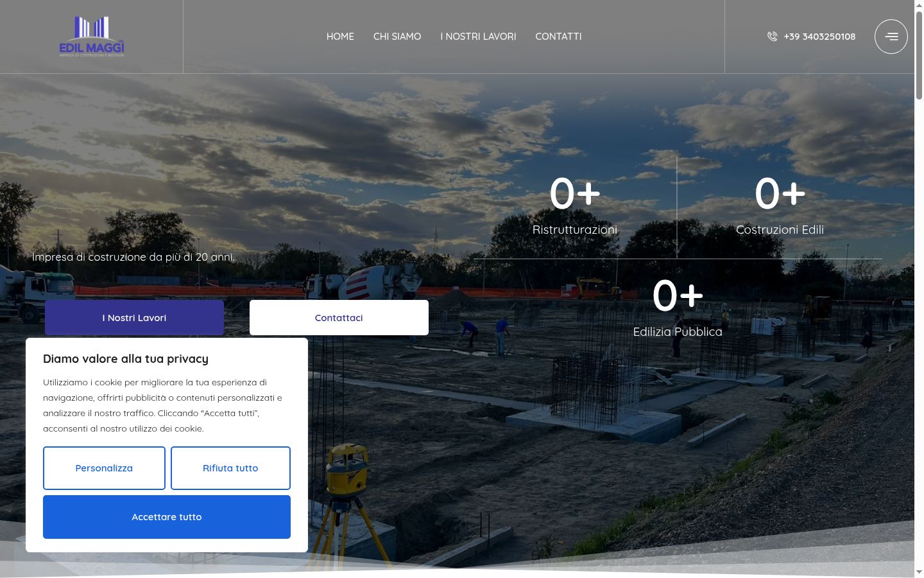Viewport: 924px width, 578px height.
Task: Open I NOSTRI LAVORI menu item
Action: (x=478, y=37)
